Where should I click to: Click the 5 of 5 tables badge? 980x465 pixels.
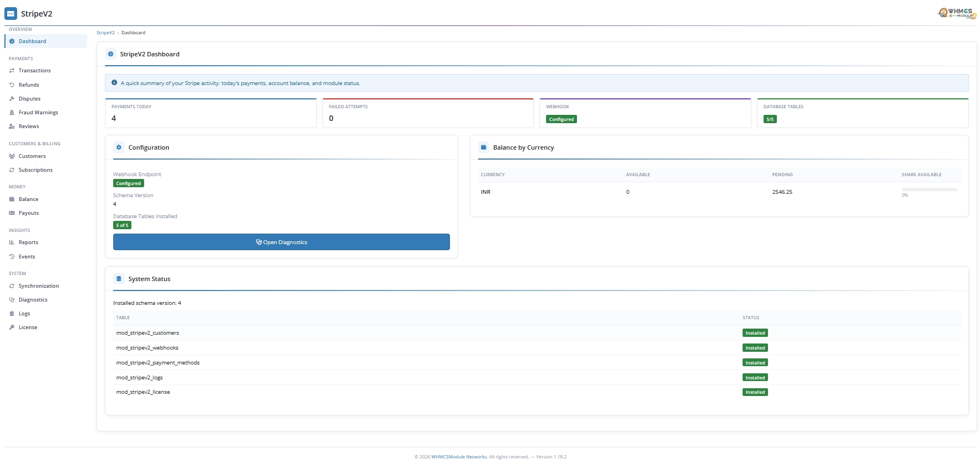click(x=122, y=225)
